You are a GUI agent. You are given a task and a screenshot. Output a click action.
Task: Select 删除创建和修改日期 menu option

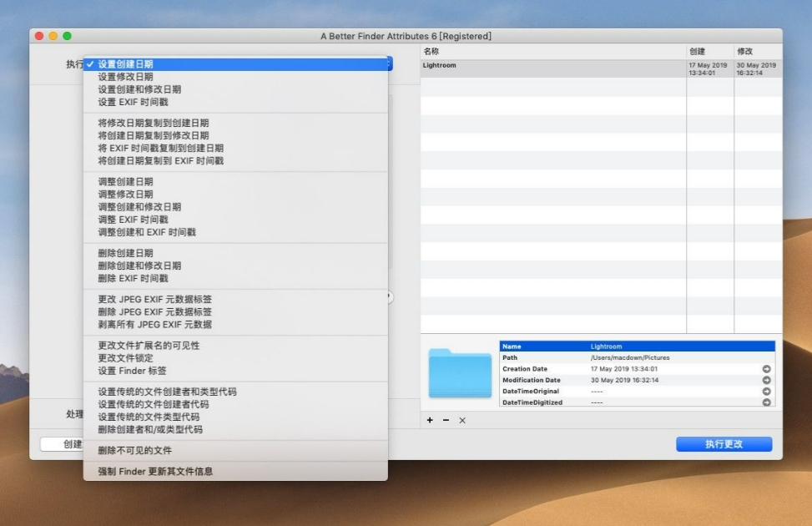click(235, 266)
